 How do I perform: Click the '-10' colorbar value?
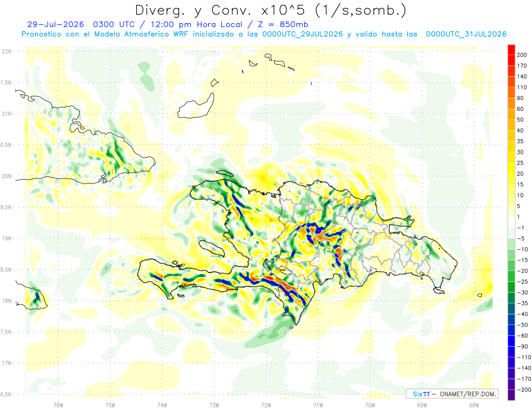coord(522,250)
